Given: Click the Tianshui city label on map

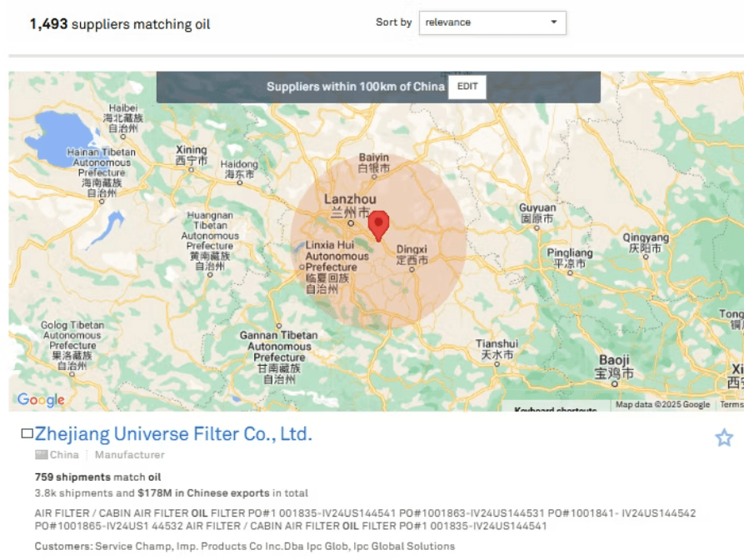Looking at the screenshot, I should 497,349.
